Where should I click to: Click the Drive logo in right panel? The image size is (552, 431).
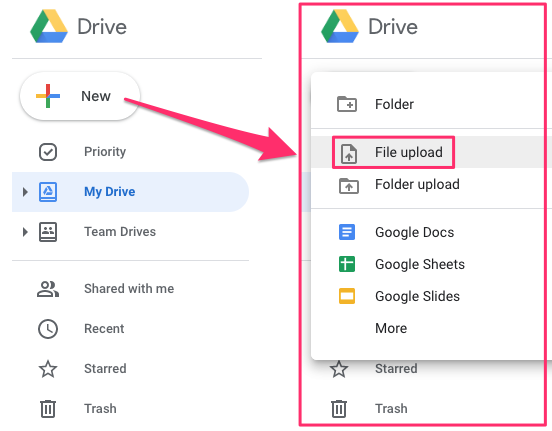pyautogui.click(x=340, y=26)
